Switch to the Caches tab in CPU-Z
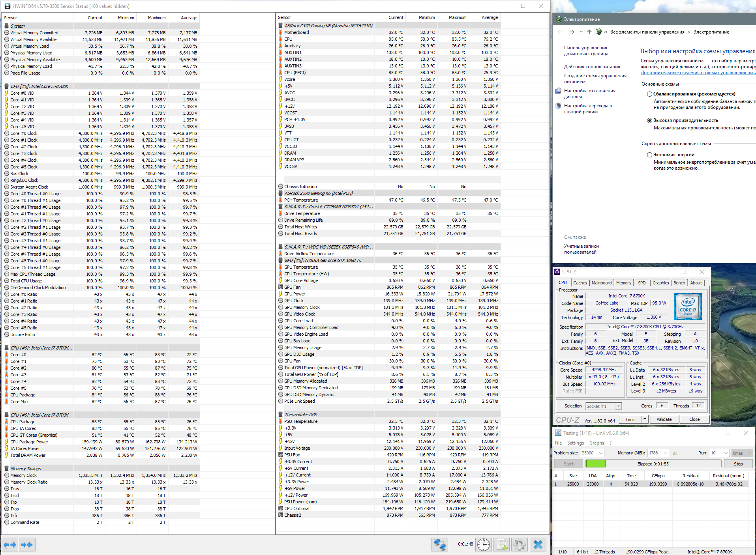This screenshot has width=756, height=555. 580,283
